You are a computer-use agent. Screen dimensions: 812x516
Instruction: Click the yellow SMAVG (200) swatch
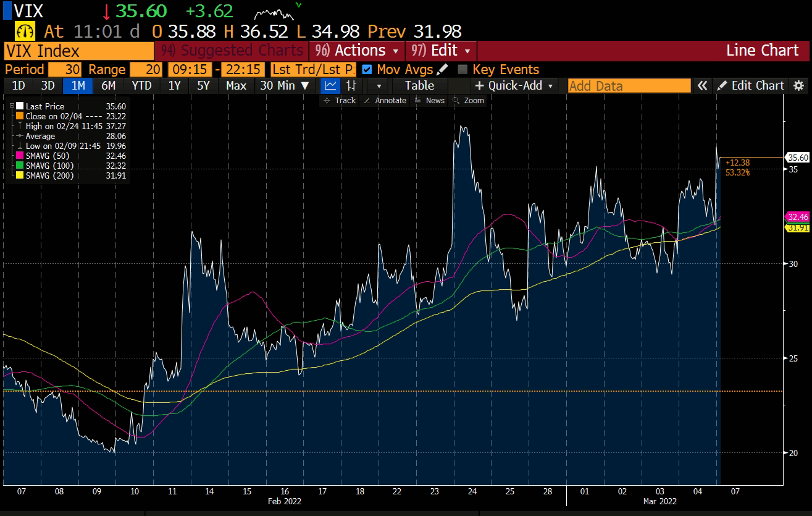pyautogui.click(x=20, y=176)
